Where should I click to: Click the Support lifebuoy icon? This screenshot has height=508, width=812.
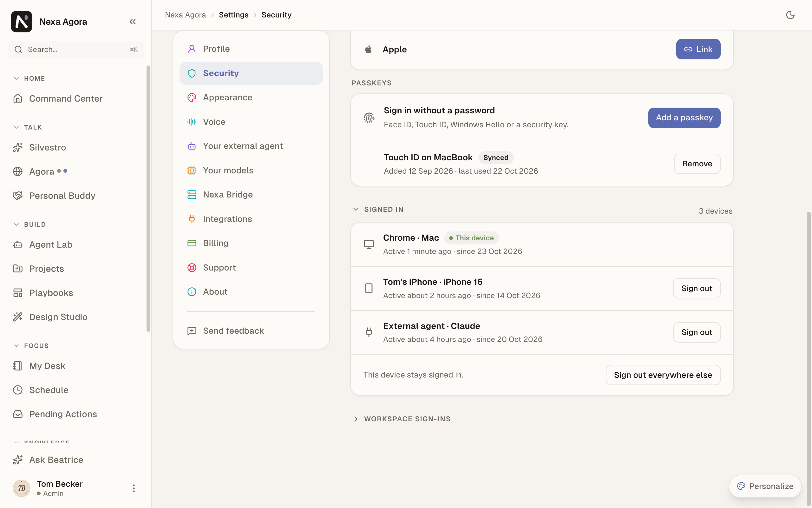(x=192, y=267)
